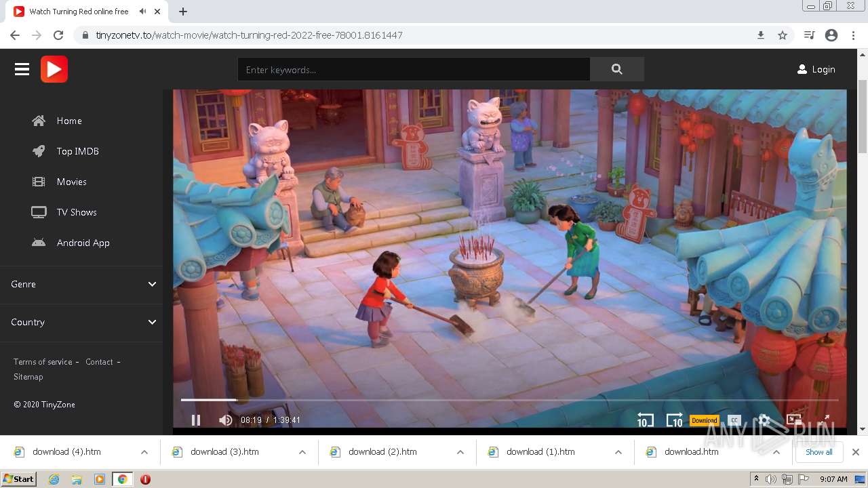The height and width of the screenshot is (488, 868).
Task: Click system tray volume icon
Action: [x=771, y=479]
